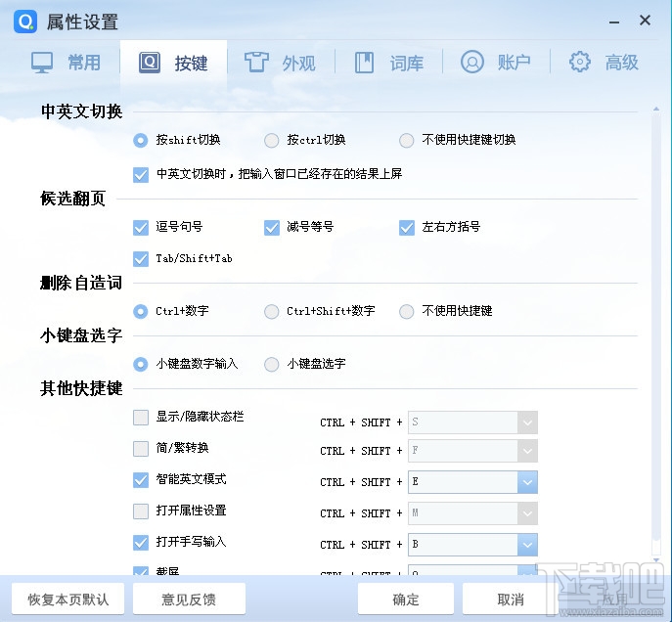Confirm settings with 确定 button
Screen dimensions: 672x622
click(406, 599)
